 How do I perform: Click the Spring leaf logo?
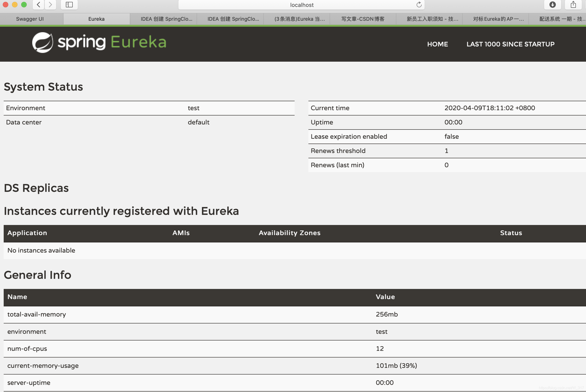pyautogui.click(x=43, y=43)
